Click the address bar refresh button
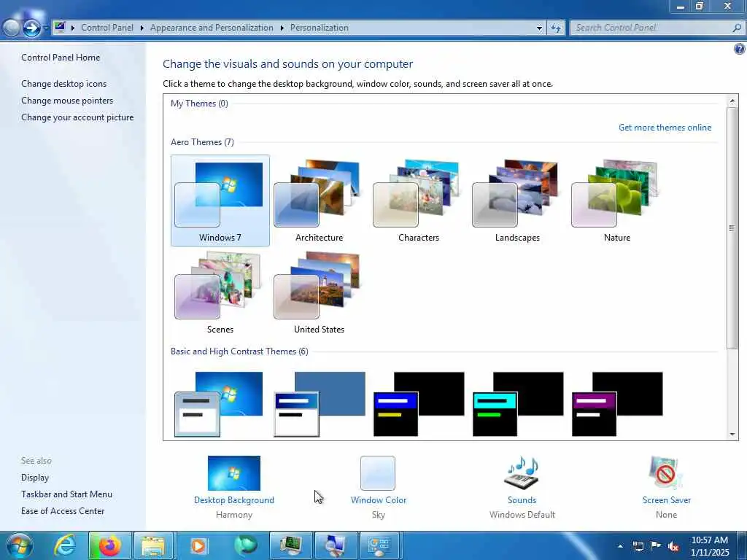Image resolution: width=747 pixels, height=560 pixels. (556, 28)
